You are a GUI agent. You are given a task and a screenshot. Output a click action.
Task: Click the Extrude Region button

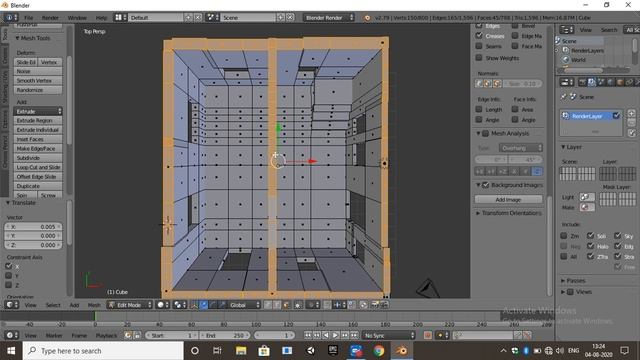[x=38, y=120]
